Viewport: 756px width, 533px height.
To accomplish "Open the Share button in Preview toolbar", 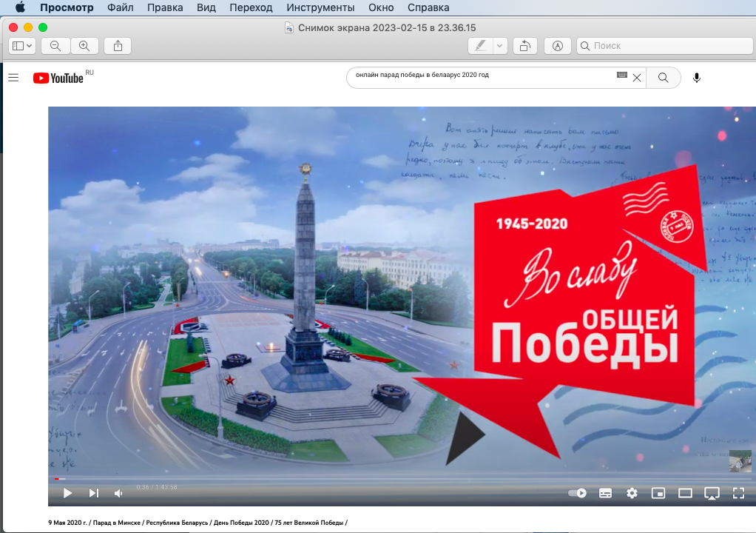I will 118,46.
